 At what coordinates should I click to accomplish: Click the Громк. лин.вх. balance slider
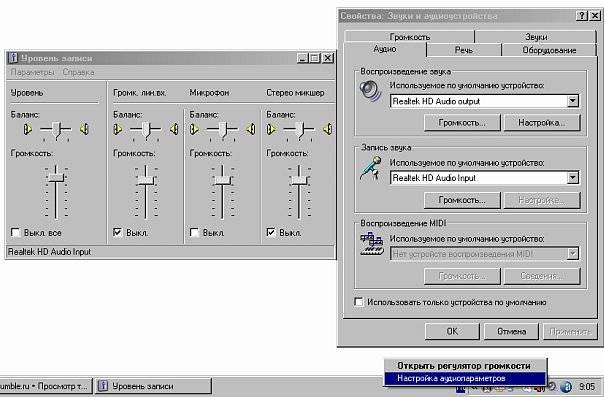pyautogui.click(x=146, y=131)
